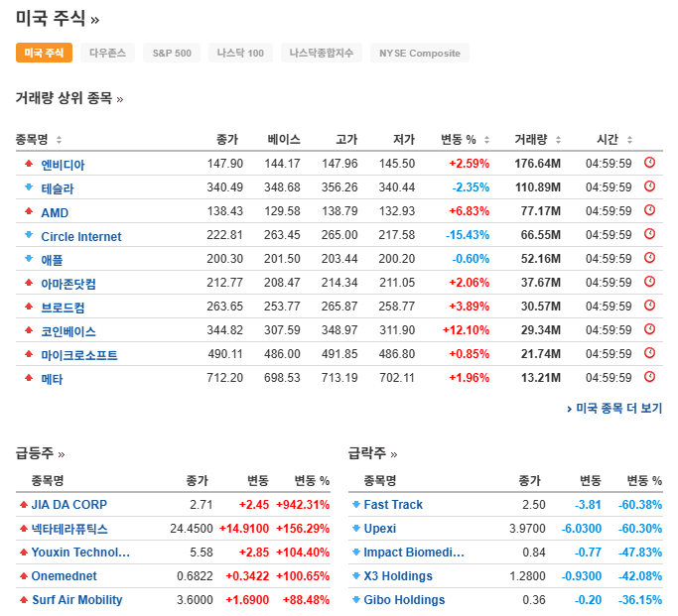Open the 마이크로소프트 stock link
The height and width of the screenshot is (616, 678).
pyautogui.click(x=79, y=355)
